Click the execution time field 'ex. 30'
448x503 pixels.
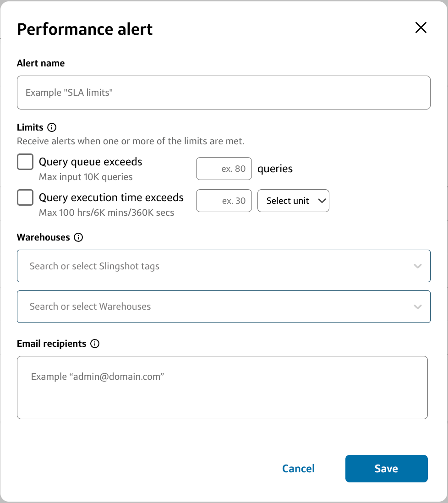[x=224, y=201]
